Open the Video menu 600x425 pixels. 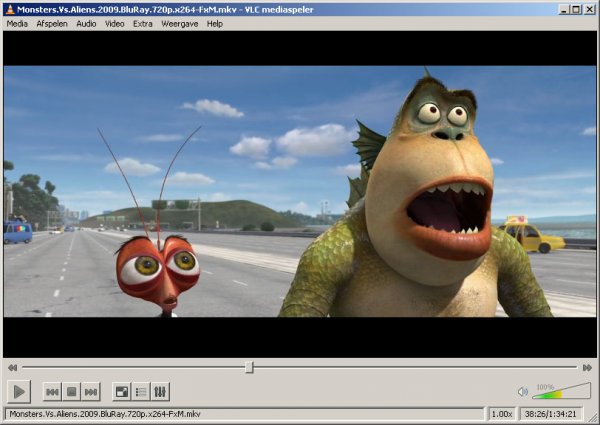coord(114,24)
